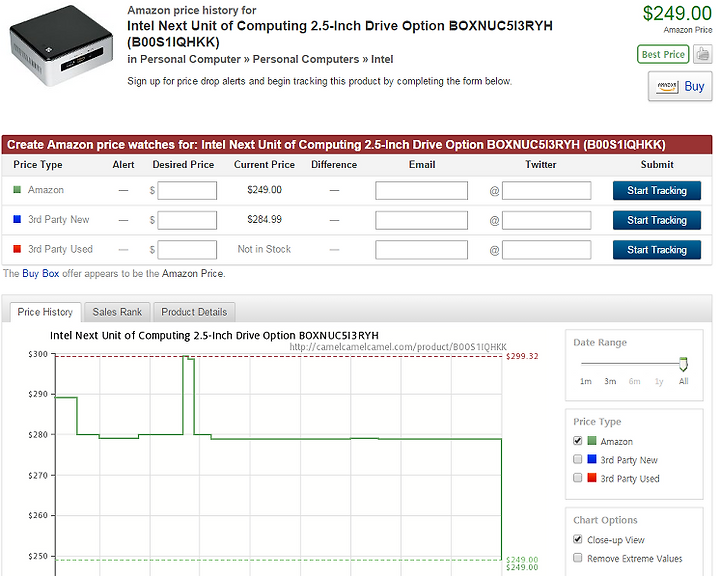Screen dimensions: 720x576
Task: Start Tracking the 3rd Party New price
Action: pos(657,220)
